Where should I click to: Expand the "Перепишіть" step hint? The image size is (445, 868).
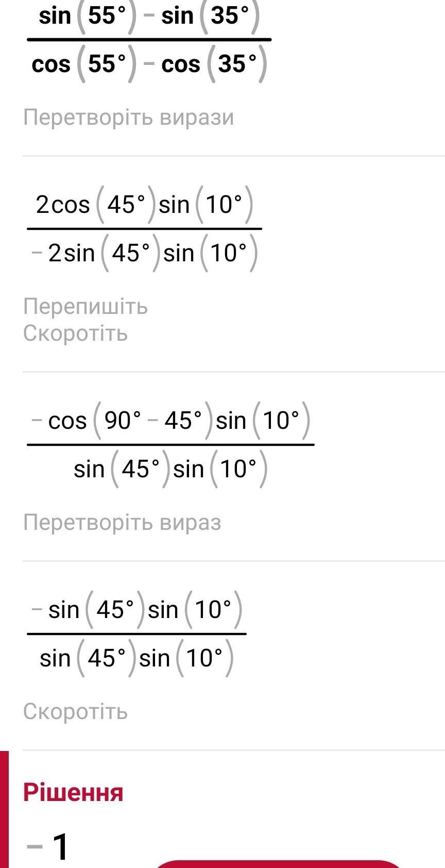click(85, 307)
